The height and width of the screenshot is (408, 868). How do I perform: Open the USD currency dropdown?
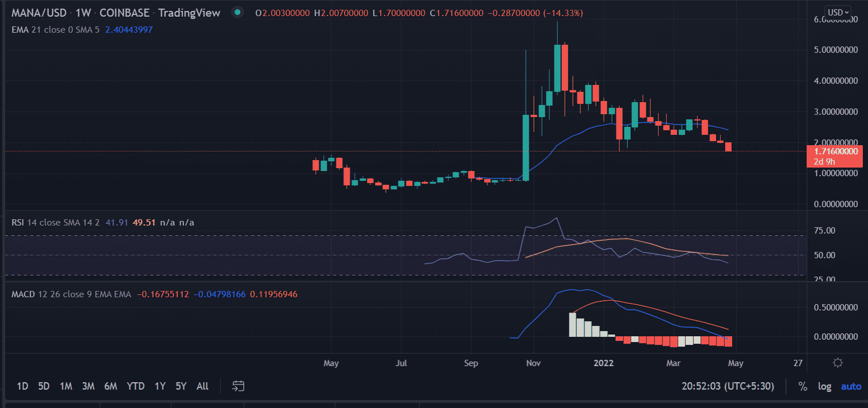tap(838, 11)
